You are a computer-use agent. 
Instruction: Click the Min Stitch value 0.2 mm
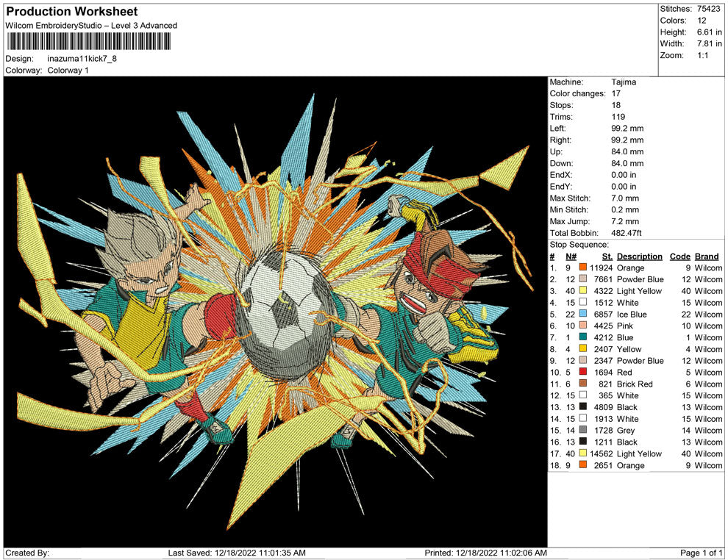[x=625, y=209]
